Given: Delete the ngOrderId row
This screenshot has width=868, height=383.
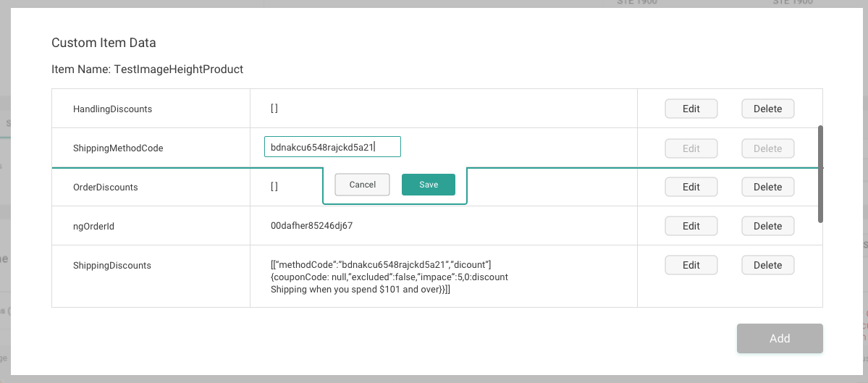Looking at the screenshot, I should (x=768, y=226).
